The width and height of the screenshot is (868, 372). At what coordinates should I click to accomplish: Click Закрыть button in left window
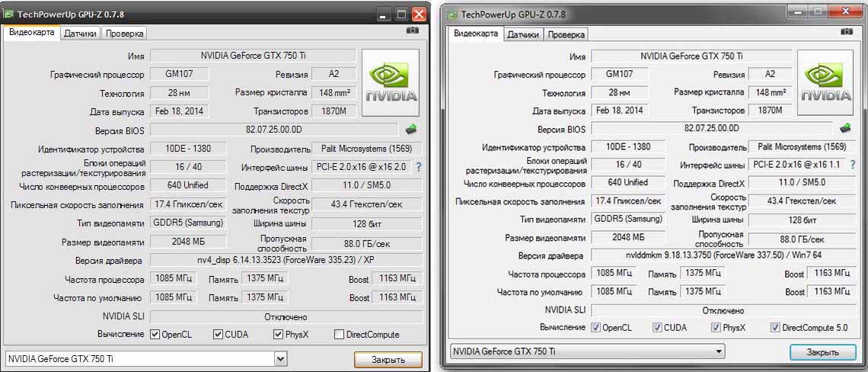pos(388,360)
